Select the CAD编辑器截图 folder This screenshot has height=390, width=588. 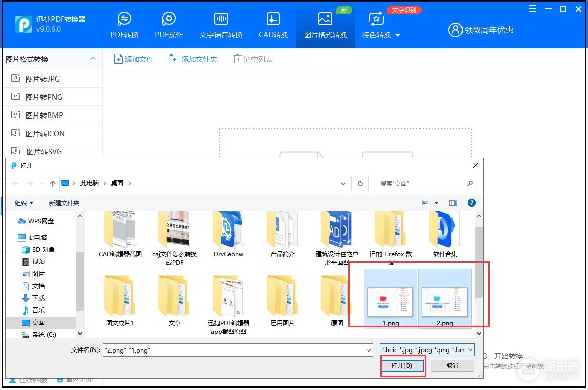[x=120, y=235]
